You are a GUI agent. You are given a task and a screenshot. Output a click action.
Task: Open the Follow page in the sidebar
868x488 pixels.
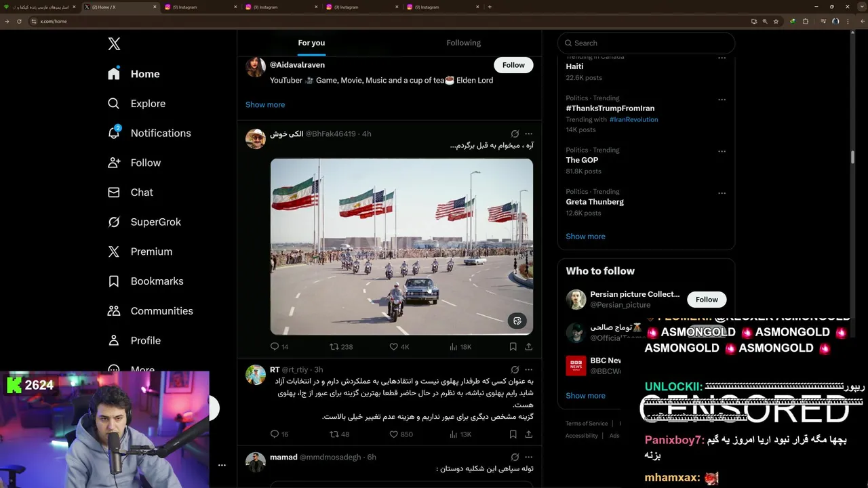click(134, 163)
